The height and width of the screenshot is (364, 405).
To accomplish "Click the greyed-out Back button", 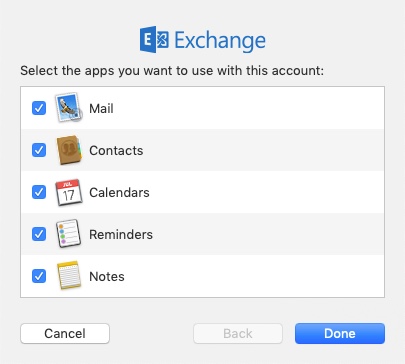I will pyautogui.click(x=238, y=333).
